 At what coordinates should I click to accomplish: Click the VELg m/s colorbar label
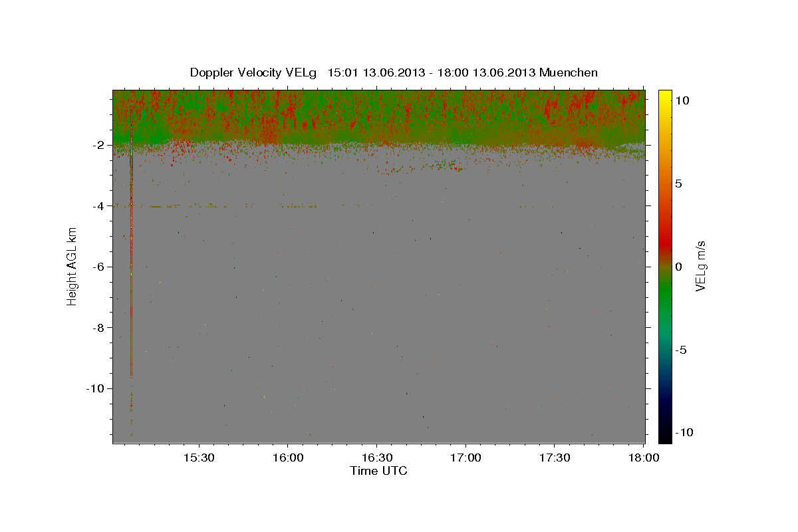coord(700,266)
